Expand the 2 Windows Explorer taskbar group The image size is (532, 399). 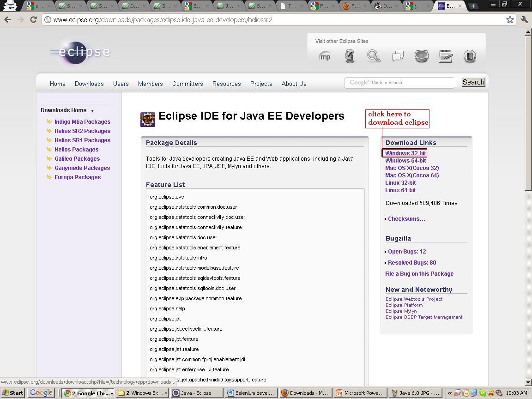tap(143, 393)
